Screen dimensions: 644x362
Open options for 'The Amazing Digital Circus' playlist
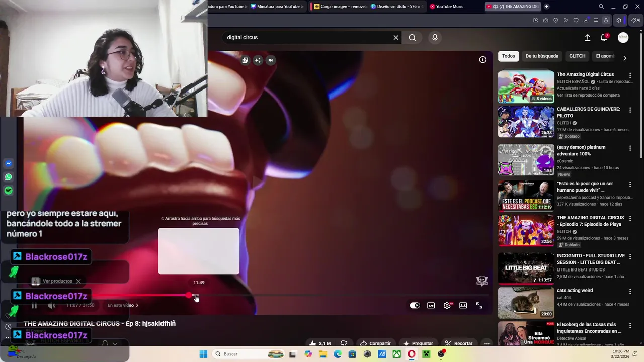(x=630, y=75)
